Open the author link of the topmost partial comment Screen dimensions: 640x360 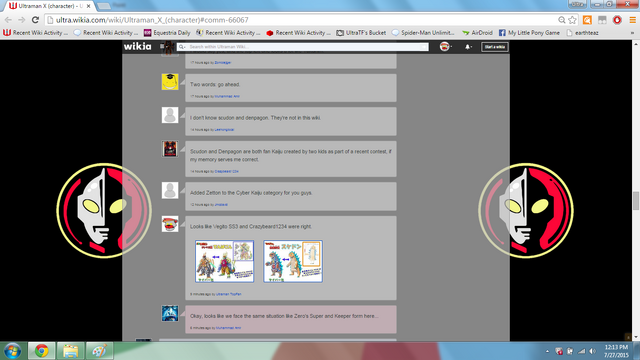(222, 62)
